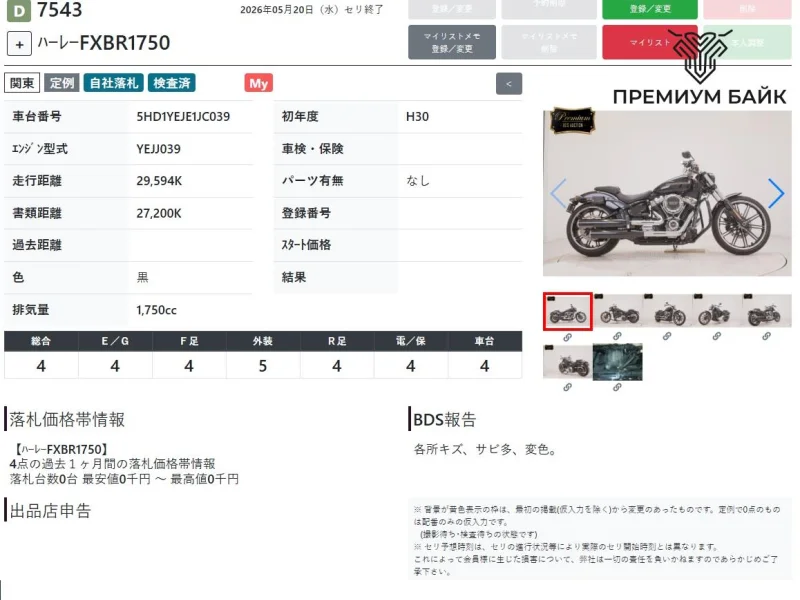
Task: Click link icon under the dark underside photo
Action: click(x=617, y=388)
